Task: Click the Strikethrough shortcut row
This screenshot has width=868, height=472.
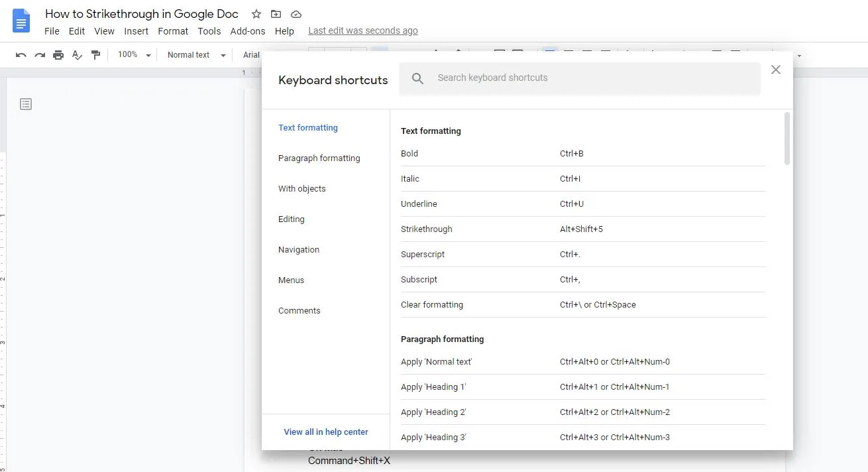Action: point(583,229)
